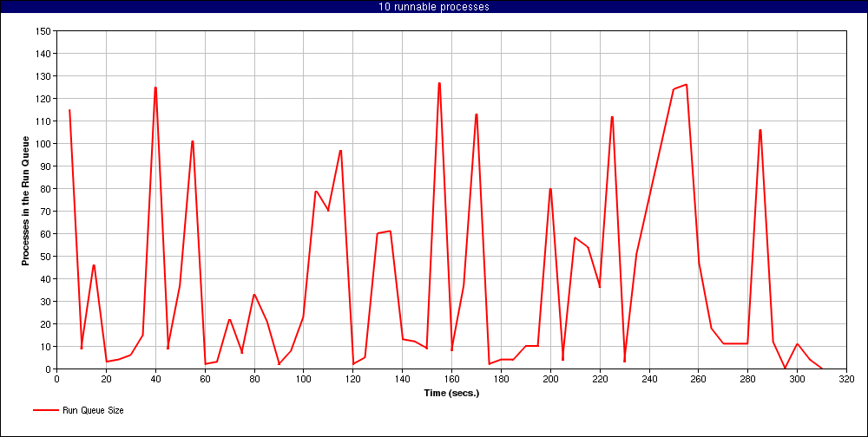Viewport: 868px width, 437px height.
Task: Click the data peak at 155 seconds
Action: pyautogui.click(x=439, y=83)
